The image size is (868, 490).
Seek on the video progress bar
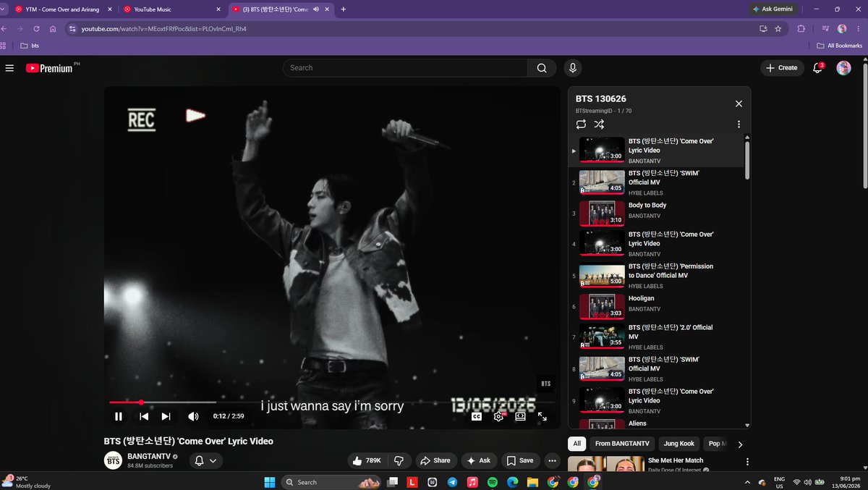click(x=332, y=402)
